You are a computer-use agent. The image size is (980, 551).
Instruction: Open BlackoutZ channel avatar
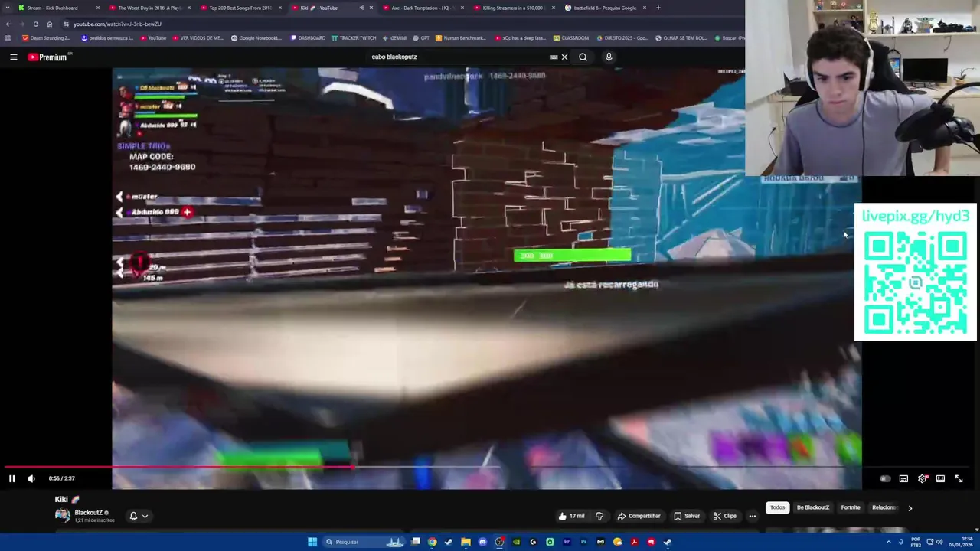coord(63,515)
